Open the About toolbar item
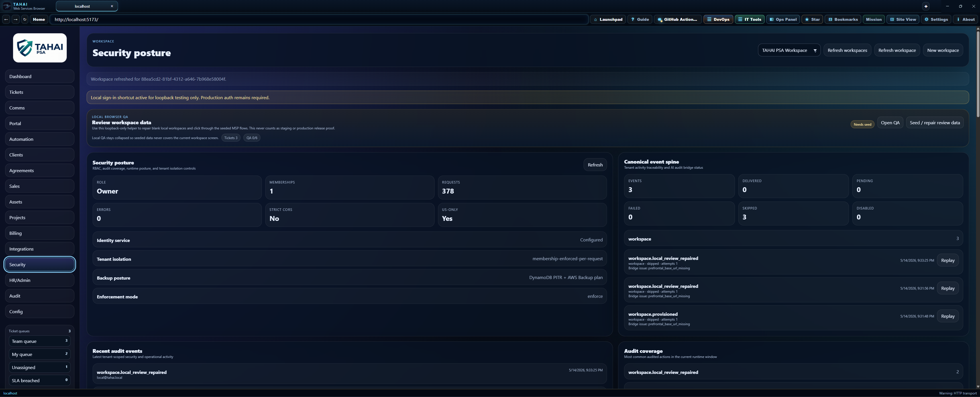 point(965,19)
